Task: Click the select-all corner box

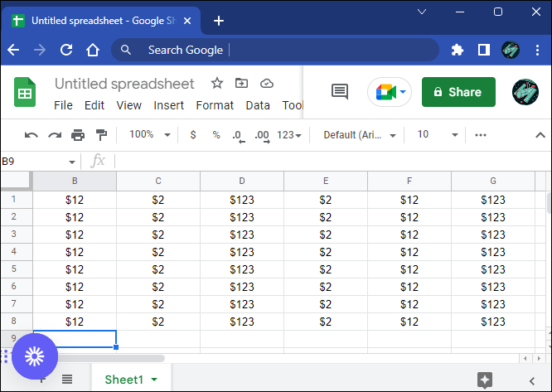Action: [x=16, y=180]
